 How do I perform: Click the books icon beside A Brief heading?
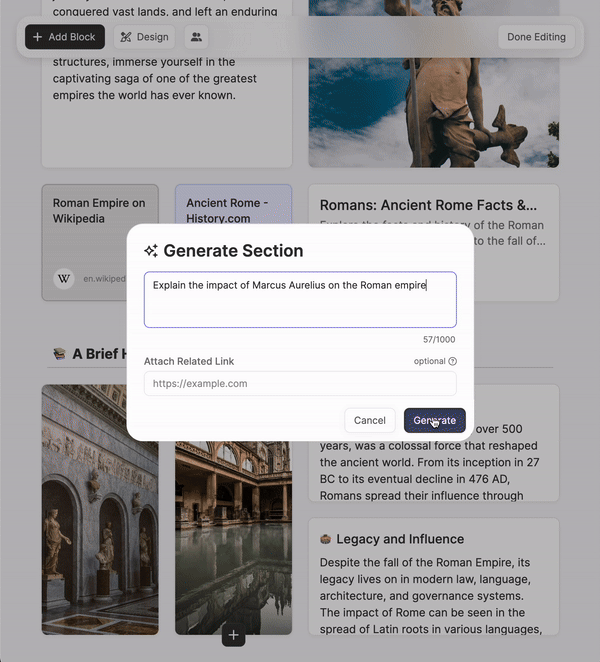coord(60,354)
